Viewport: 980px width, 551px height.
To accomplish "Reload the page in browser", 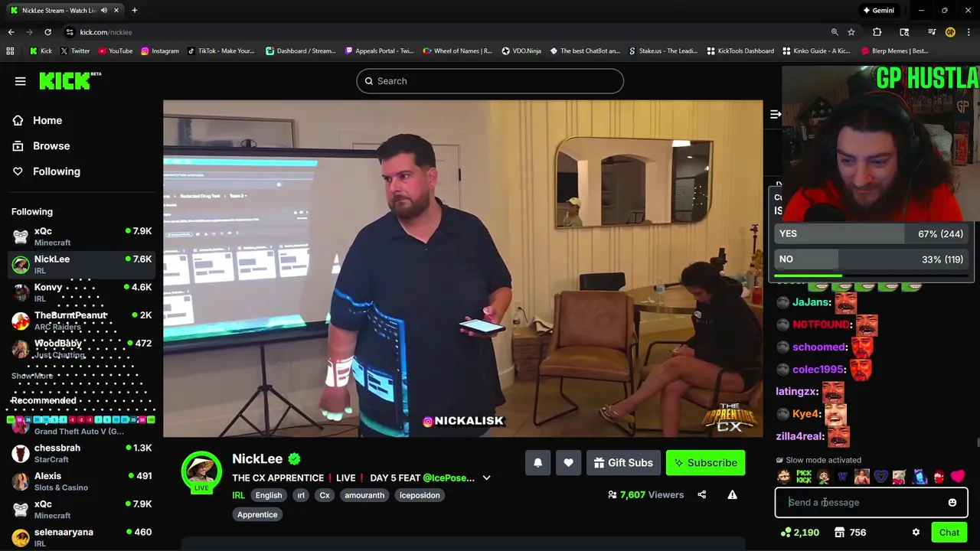I will 47,32.
